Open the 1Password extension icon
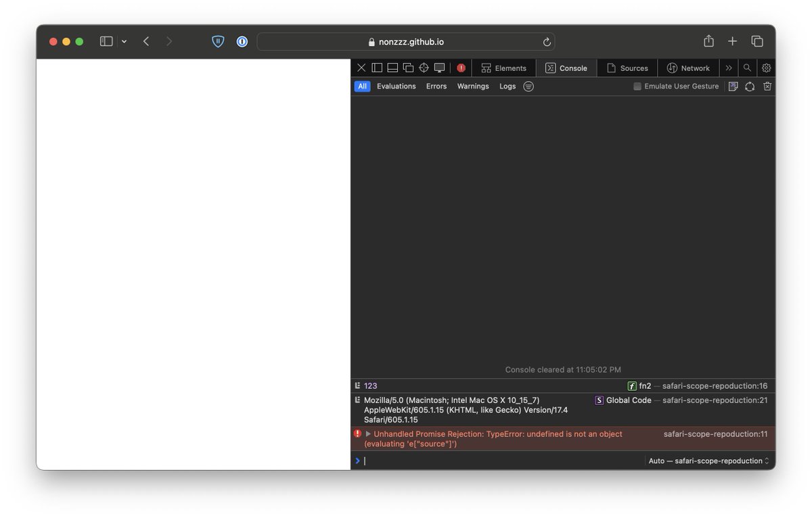Viewport: 812px width, 518px height. coord(242,41)
